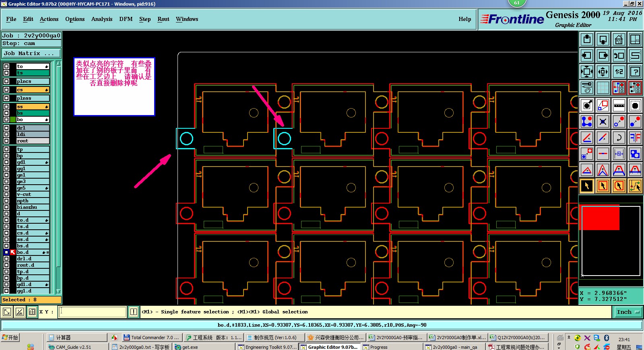Open the Inch units dropdown
Viewport: 644px width, 350px height.
(628, 312)
